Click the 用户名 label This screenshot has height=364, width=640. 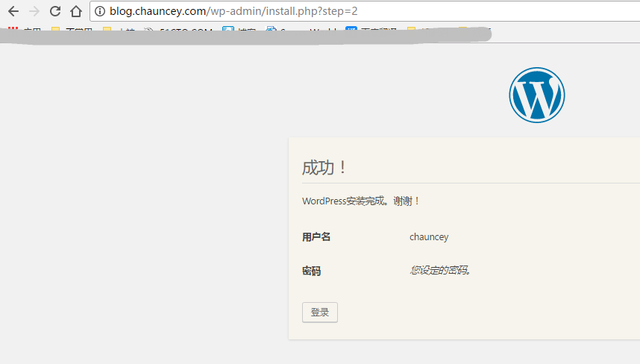316,237
